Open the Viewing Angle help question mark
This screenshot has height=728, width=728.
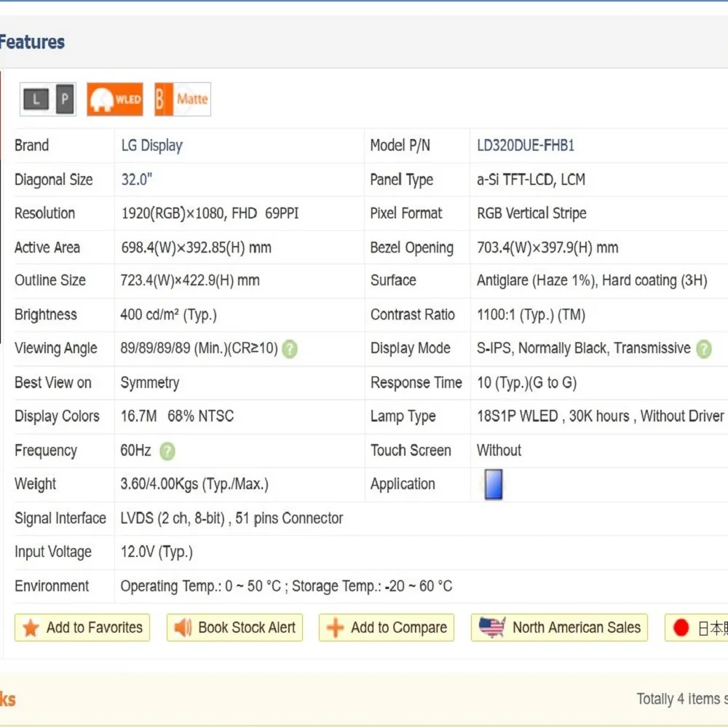click(290, 349)
